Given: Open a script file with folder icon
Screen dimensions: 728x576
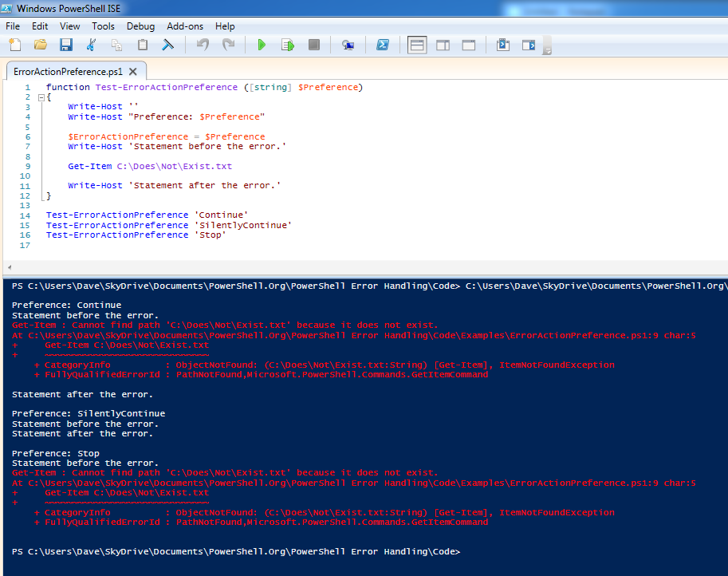Looking at the screenshot, I should pyautogui.click(x=40, y=45).
